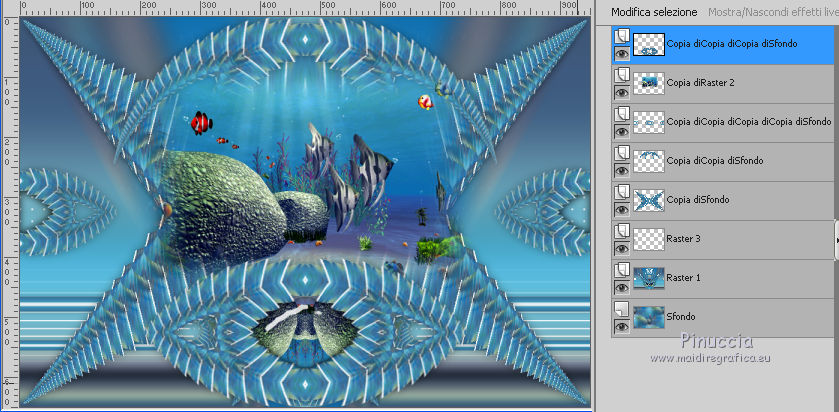Click "Modifica selezione" in the layers palette header
839x412 pixels.
tap(654, 12)
